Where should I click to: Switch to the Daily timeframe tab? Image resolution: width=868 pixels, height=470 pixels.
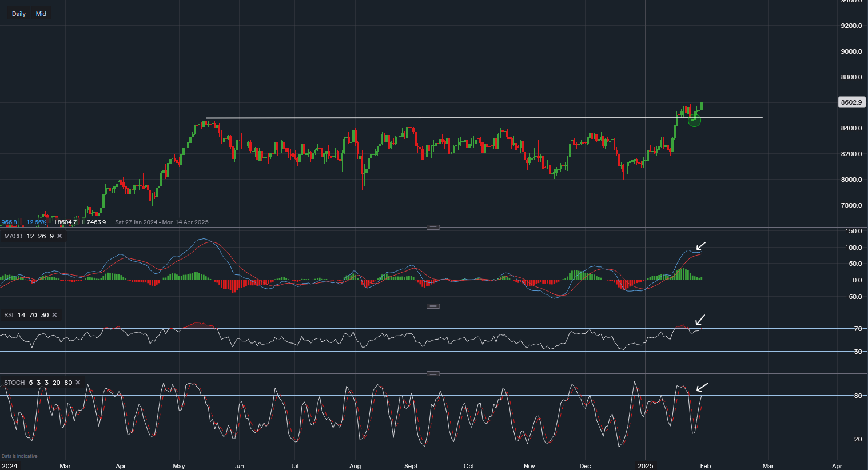[x=18, y=13]
